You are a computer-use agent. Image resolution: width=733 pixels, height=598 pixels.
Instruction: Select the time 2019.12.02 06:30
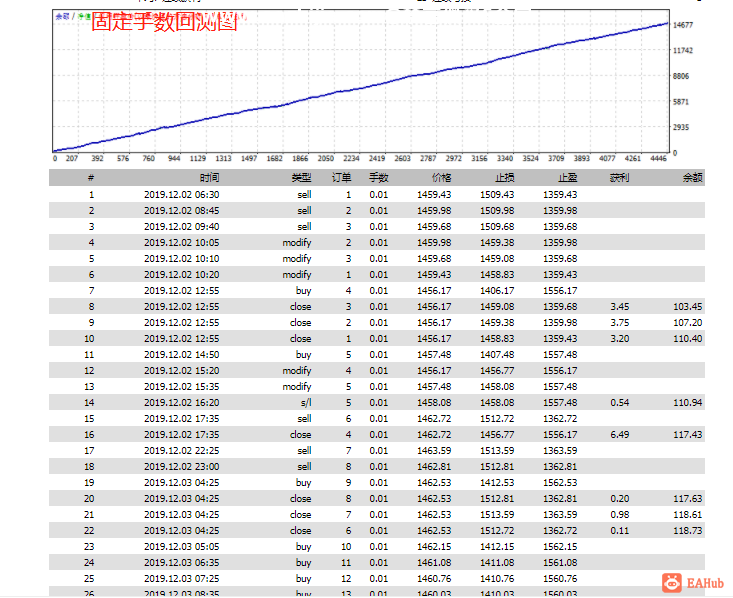pos(181,195)
